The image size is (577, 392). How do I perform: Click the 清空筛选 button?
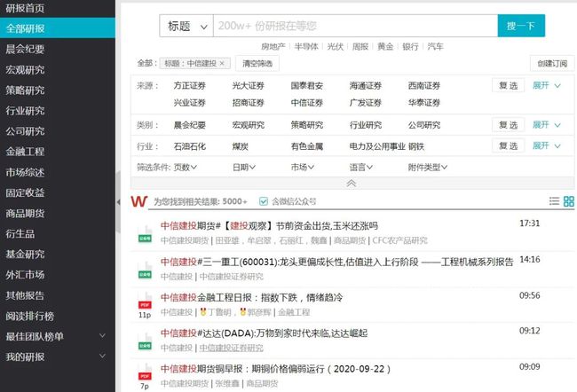257,63
